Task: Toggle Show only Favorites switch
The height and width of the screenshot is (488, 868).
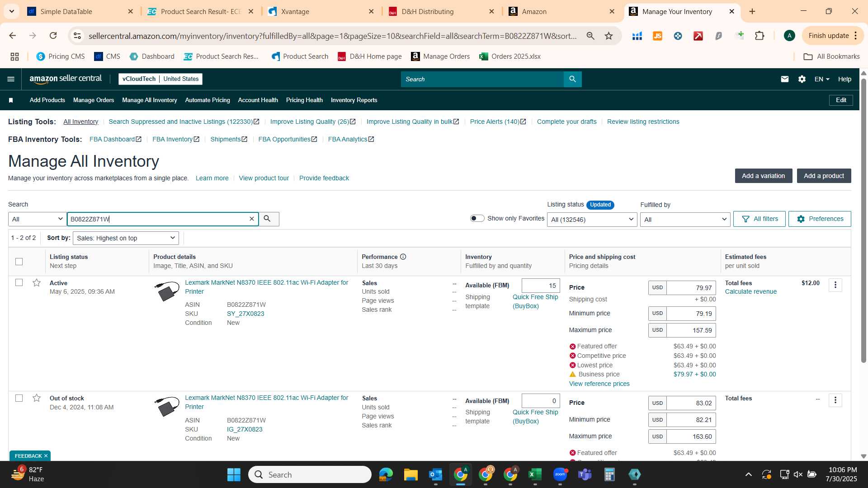Action: click(x=477, y=219)
